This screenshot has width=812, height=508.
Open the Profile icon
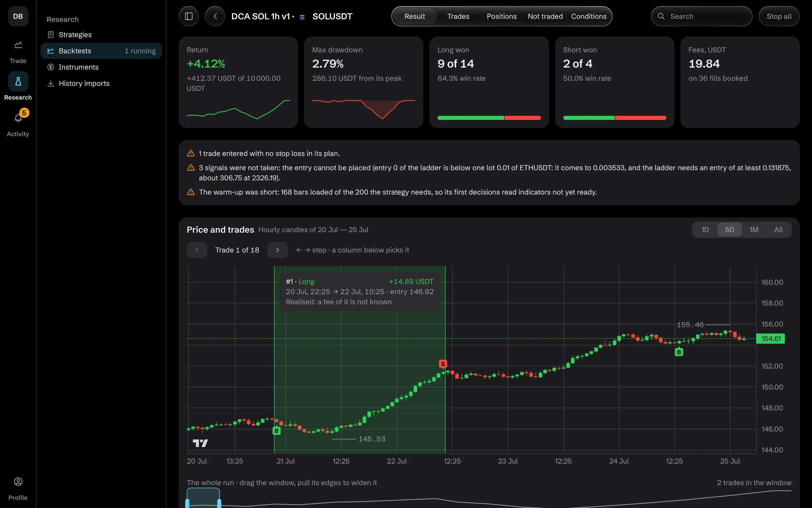(x=18, y=482)
